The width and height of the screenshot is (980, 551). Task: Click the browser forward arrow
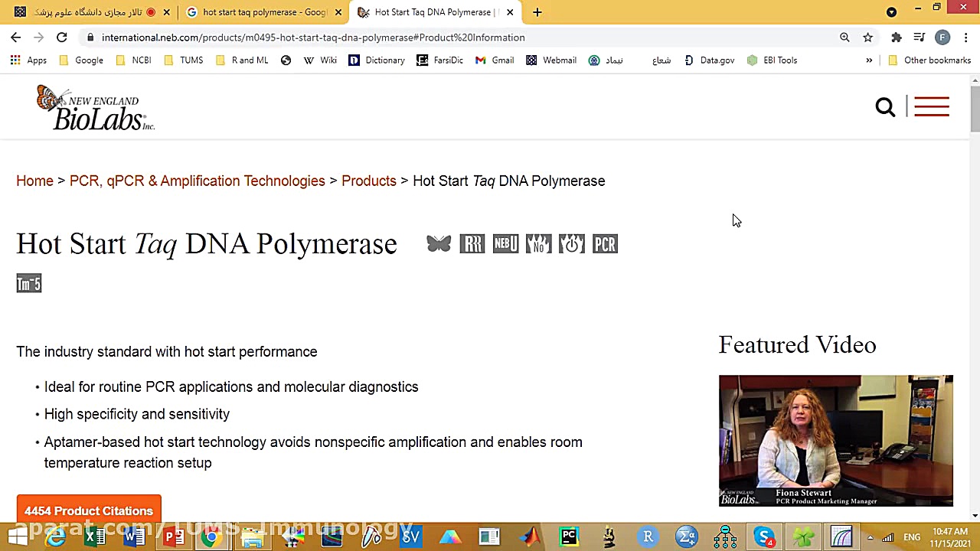coord(39,37)
